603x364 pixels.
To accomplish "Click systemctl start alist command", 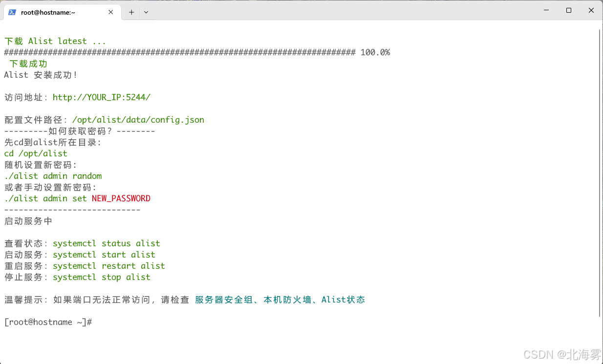I will [x=104, y=255].
